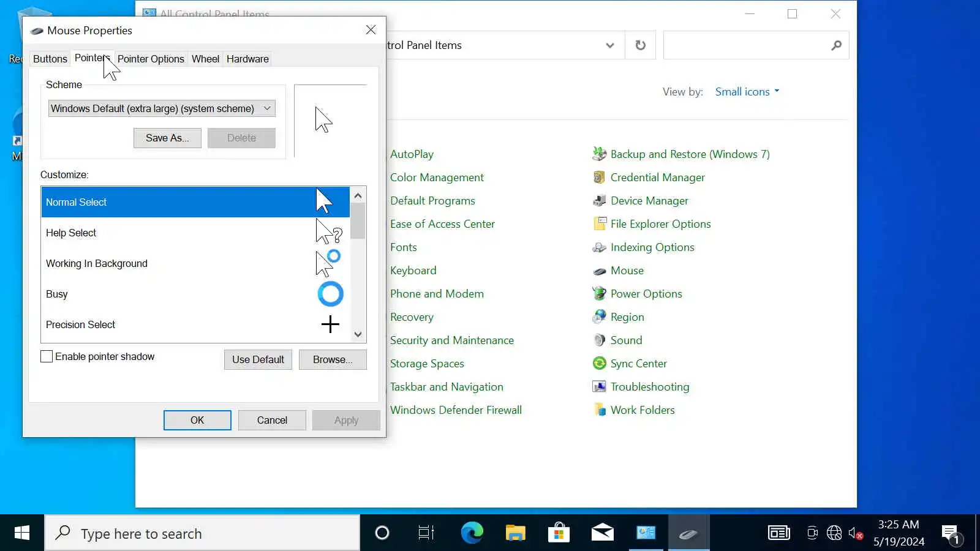Click the Device Manager icon
Viewport: 980px width, 551px height.
tap(599, 201)
